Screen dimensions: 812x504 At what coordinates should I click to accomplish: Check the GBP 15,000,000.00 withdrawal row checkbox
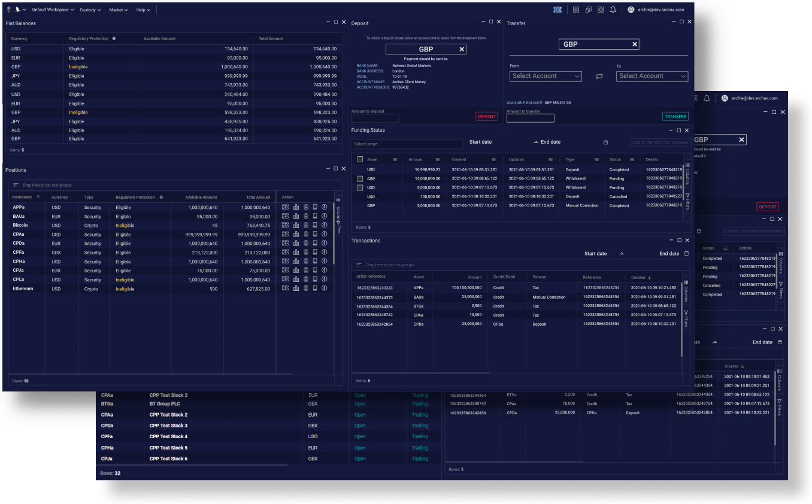(360, 178)
